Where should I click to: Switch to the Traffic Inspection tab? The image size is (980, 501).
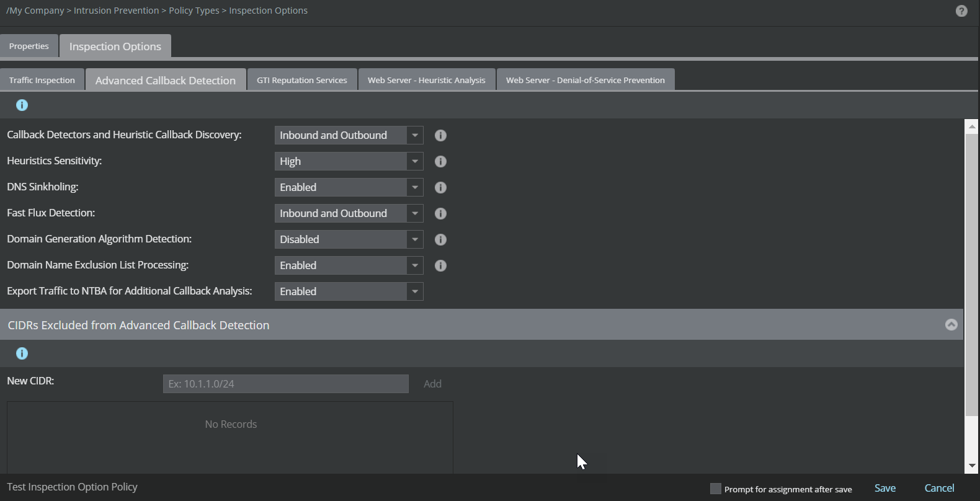[x=42, y=80]
